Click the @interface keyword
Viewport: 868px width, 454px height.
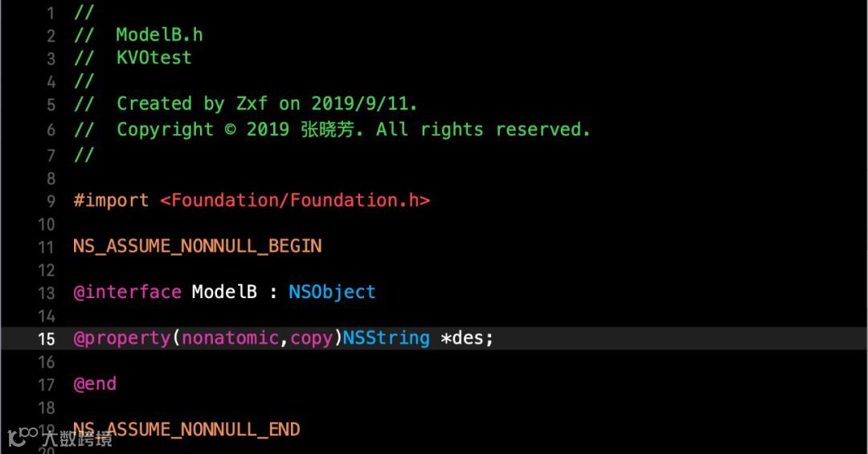click(127, 292)
